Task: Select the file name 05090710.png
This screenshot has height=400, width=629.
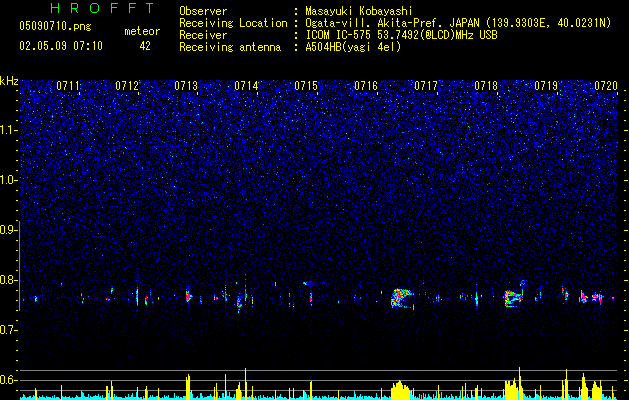Action: point(55,26)
